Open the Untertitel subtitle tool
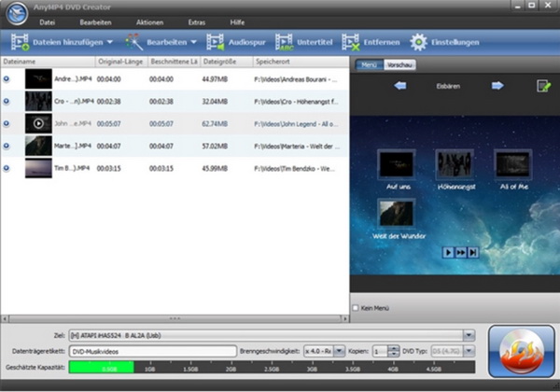The height and width of the screenshot is (392, 560). pyautogui.click(x=282, y=42)
